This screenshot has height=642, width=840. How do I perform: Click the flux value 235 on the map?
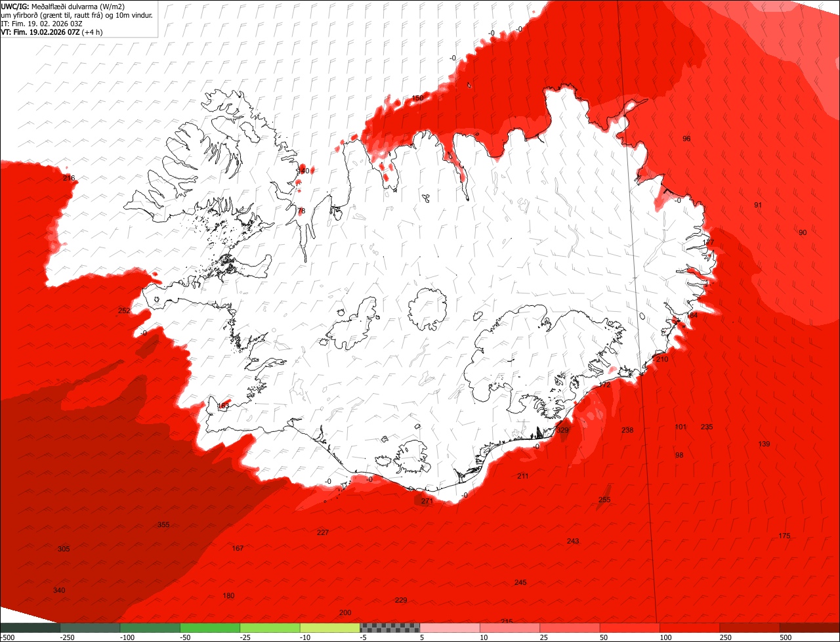pyautogui.click(x=707, y=427)
